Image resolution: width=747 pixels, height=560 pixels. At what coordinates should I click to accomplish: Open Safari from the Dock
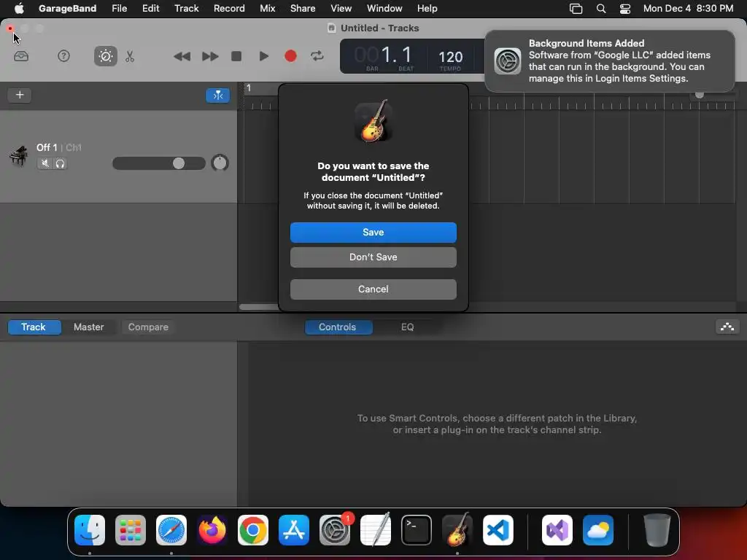(171, 530)
